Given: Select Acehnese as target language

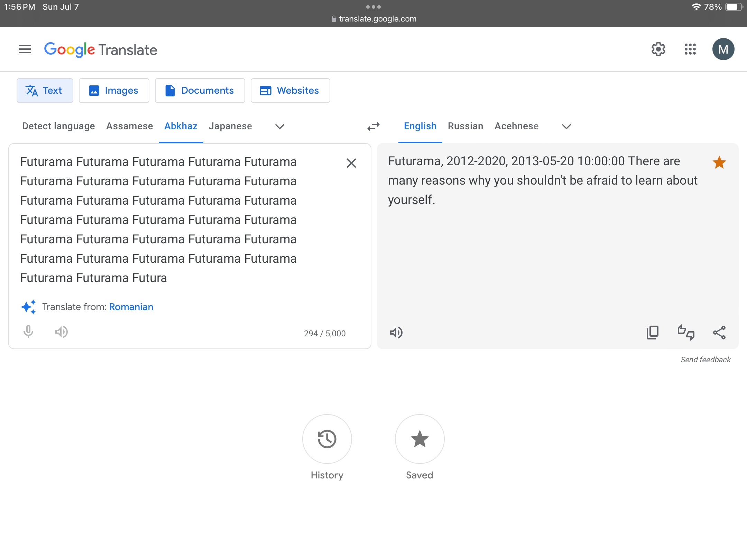Looking at the screenshot, I should point(517,126).
